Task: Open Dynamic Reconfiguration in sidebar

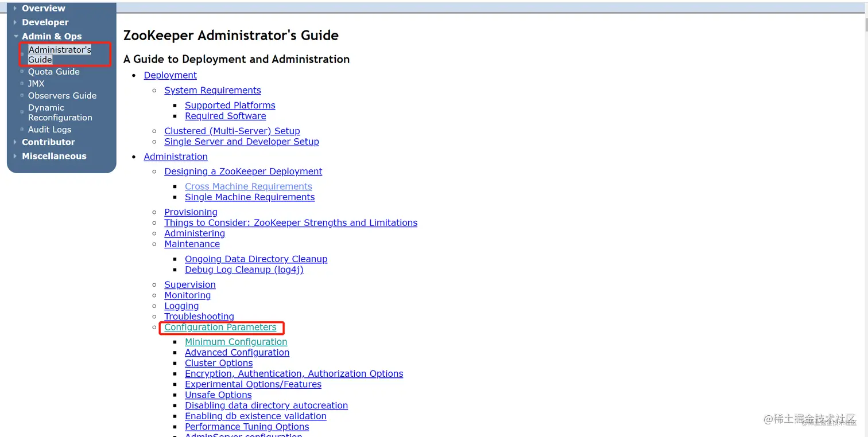Action: tap(60, 112)
